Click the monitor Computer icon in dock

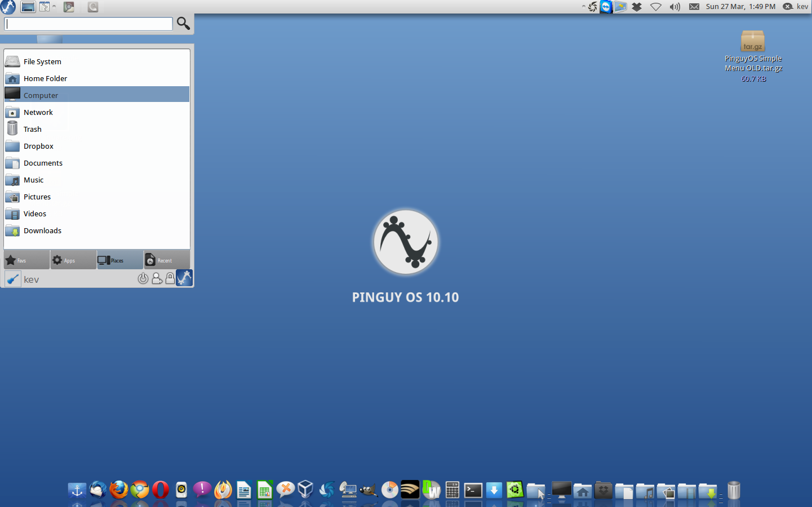(x=562, y=490)
